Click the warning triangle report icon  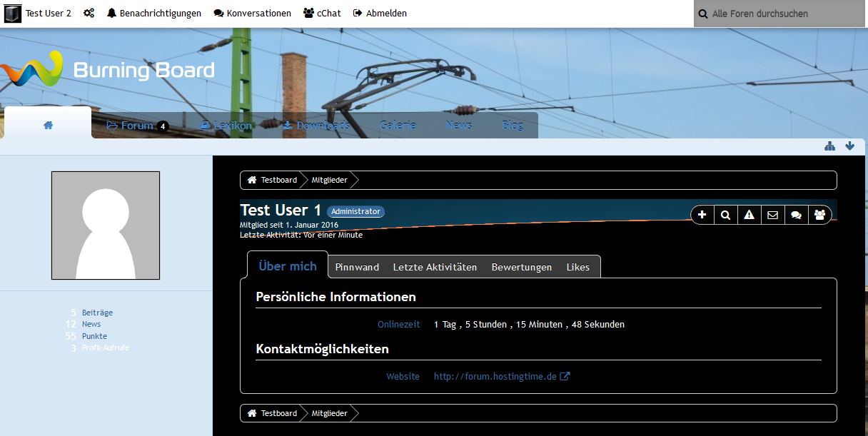point(749,215)
